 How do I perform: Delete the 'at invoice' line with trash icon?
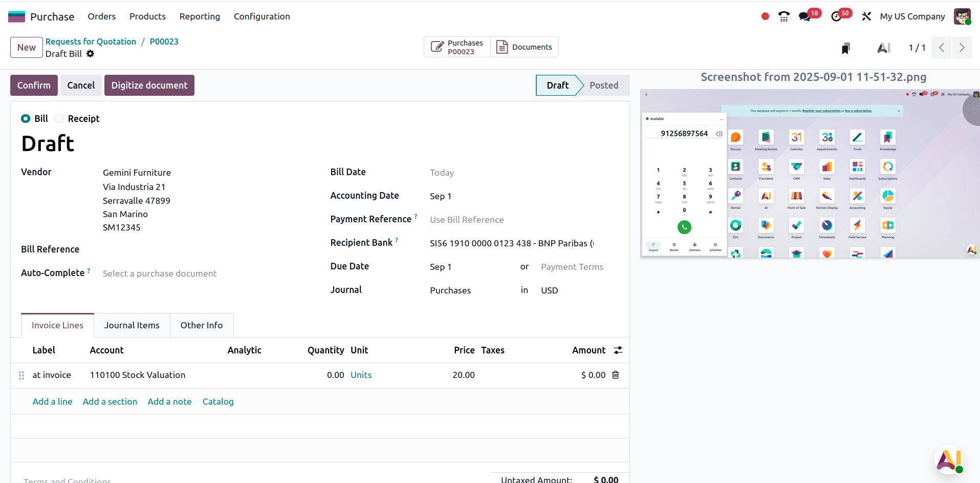pyautogui.click(x=616, y=375)
